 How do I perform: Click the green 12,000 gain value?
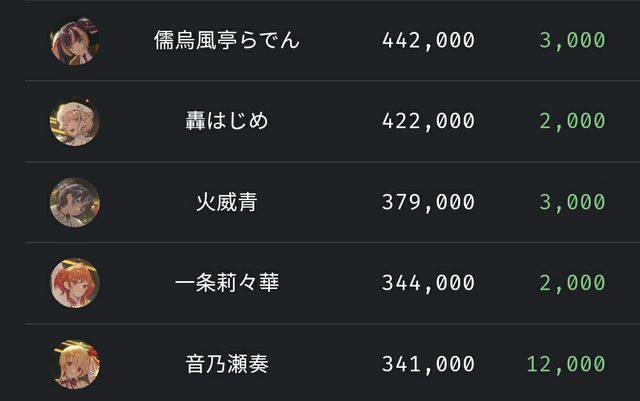[566, 364]
